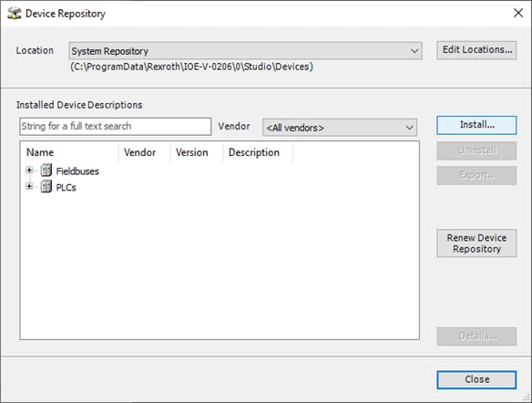This screenshot has width=532, height=403.
Task: Select the Fieldbuses tree item label
Action: coord(77,171)
